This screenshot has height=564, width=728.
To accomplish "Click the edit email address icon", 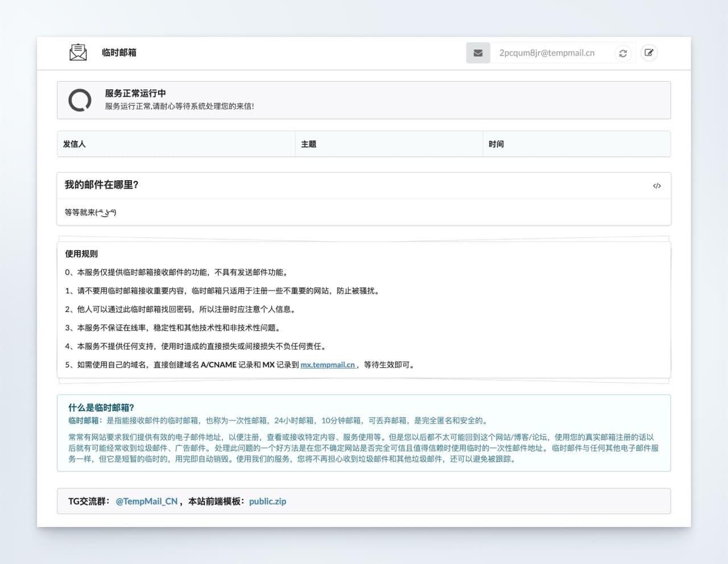I will 649,53.
